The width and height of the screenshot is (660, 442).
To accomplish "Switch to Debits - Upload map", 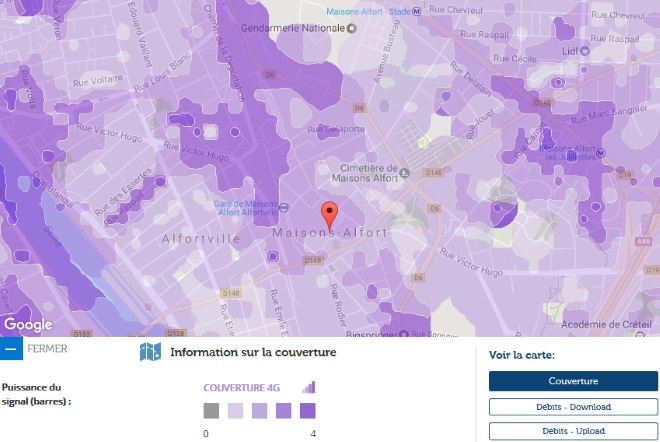I will point(573,430).
